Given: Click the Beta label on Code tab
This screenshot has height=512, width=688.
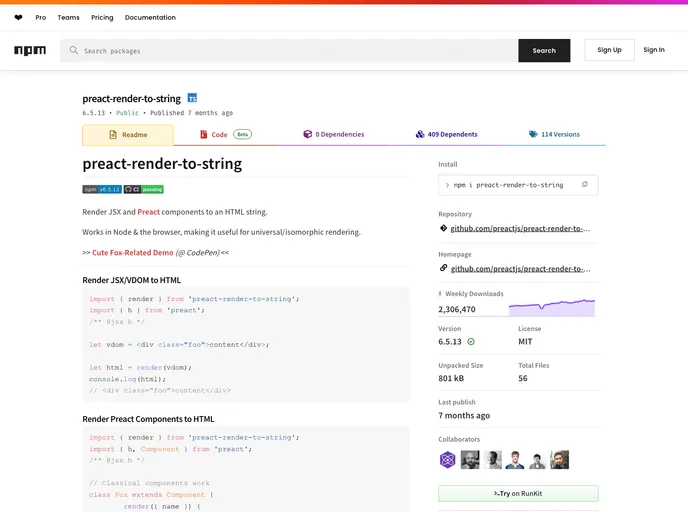Looking at the screenshot, I should pos(243,134).
